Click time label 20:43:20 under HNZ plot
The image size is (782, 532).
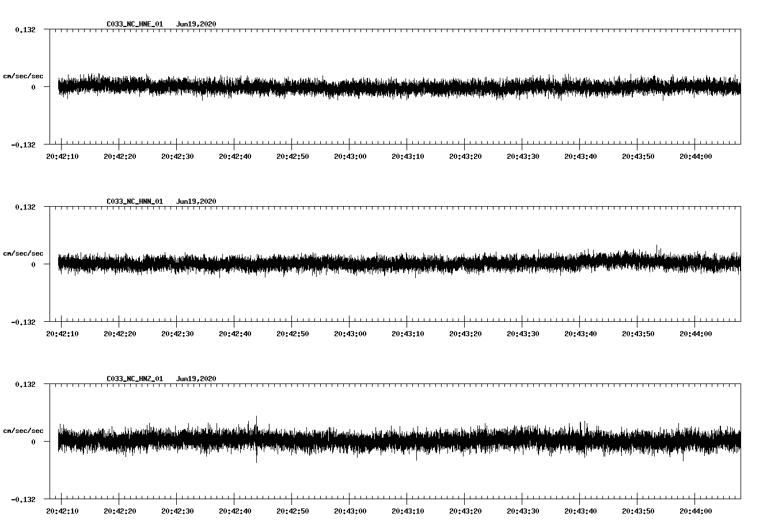(465, 511)
